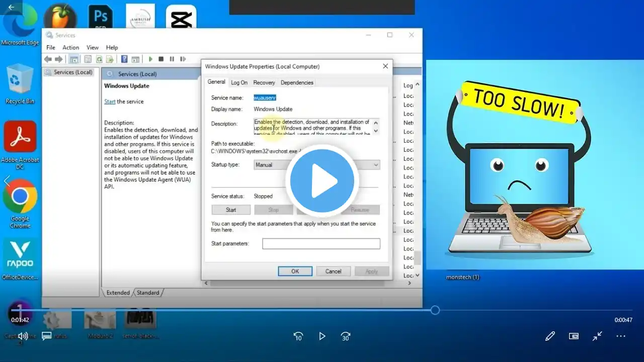The width and height of the screenshot is (644, 362).
Task: Open the File menu in Services
Action: [x=51, y=48]
